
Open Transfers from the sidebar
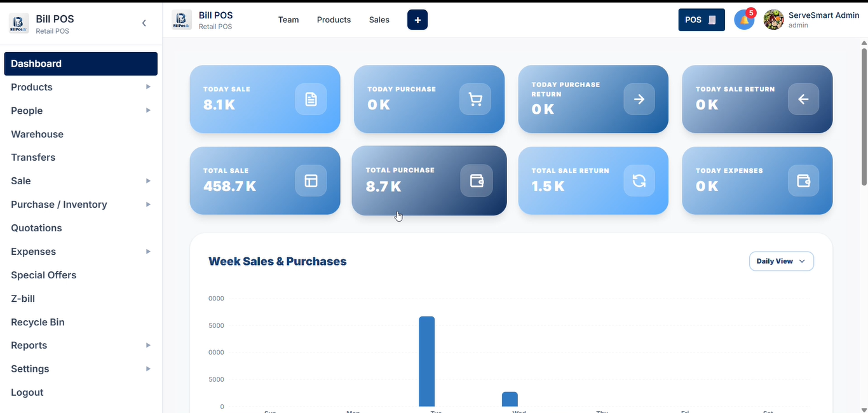pyautogui.click(x=81, y=158)
